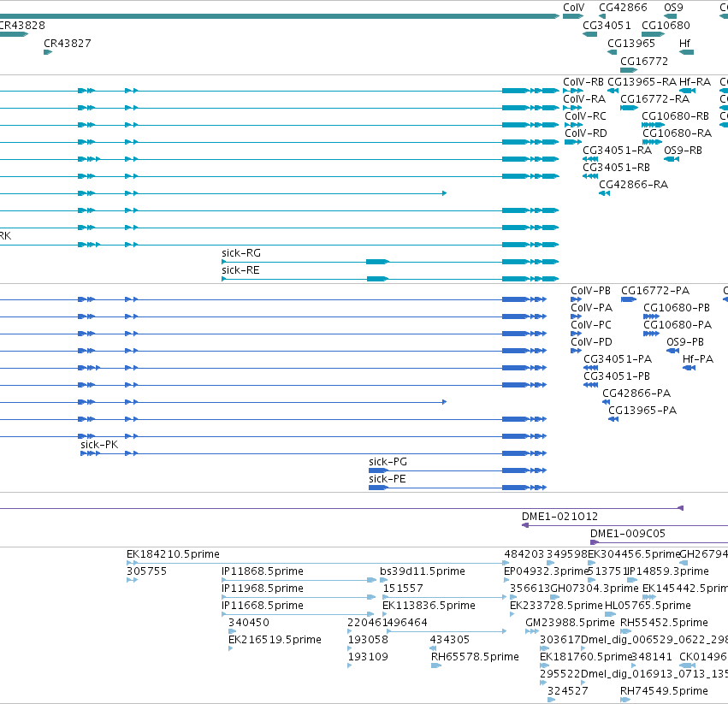Select the DME1-021012 feature

click(559, 517)
